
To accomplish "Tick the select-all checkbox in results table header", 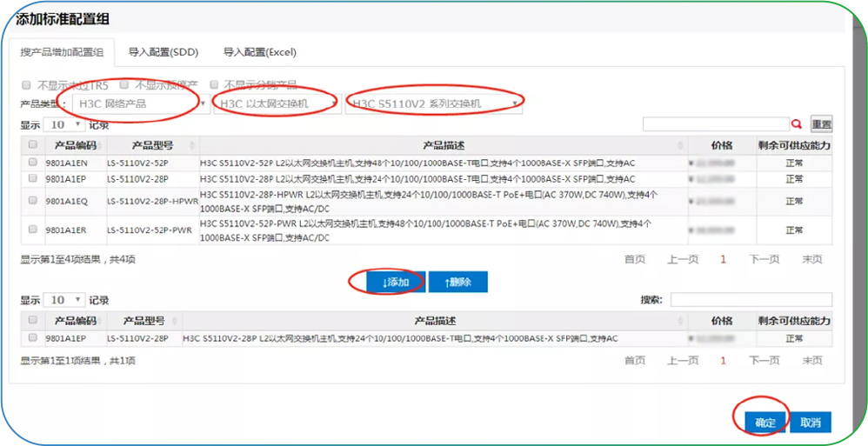I will point(33,144).
